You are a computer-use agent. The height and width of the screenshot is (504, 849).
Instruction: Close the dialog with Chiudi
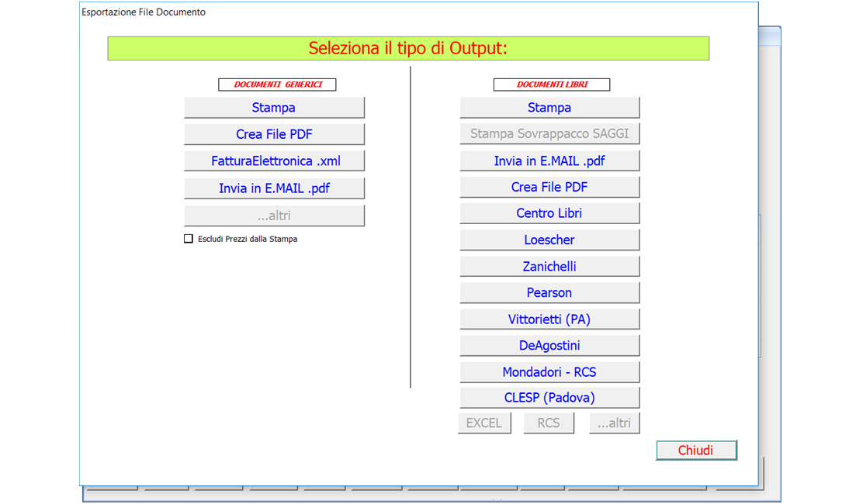696,450
